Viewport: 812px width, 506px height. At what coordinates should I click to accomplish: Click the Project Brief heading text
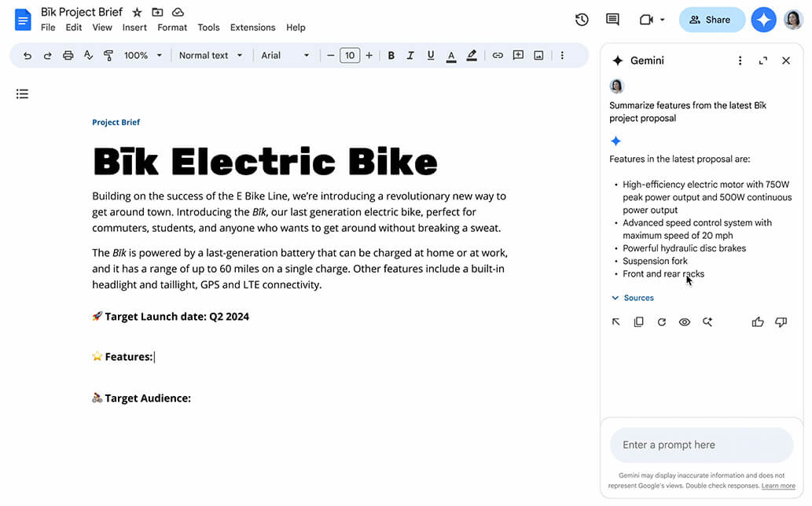(116, 122)
